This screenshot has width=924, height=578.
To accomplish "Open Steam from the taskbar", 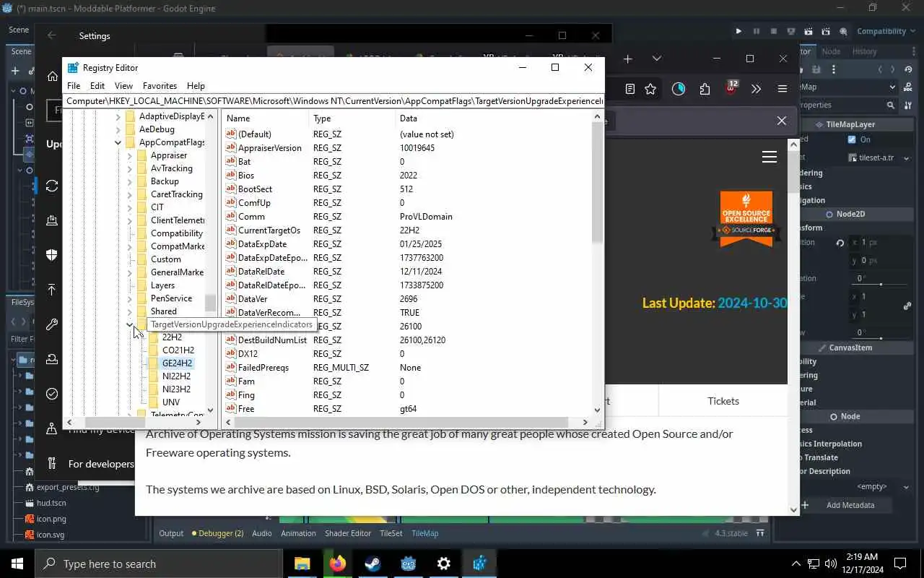I will (372, 564).
